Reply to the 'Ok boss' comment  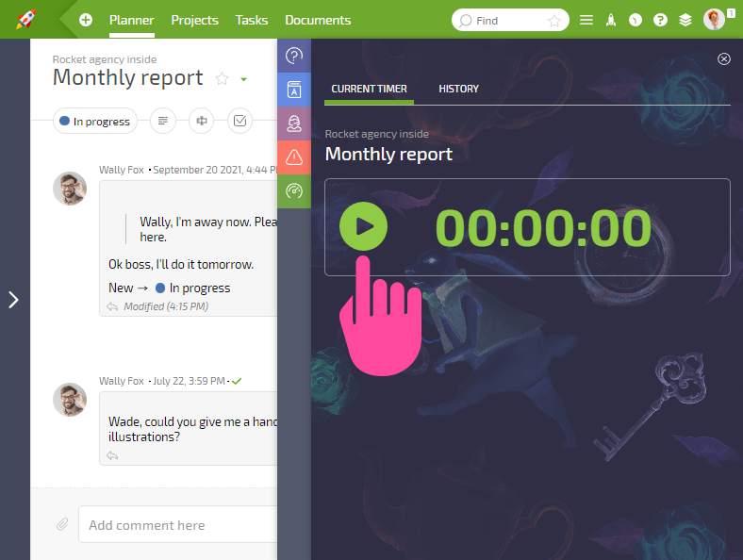click(x=112, y=306)
